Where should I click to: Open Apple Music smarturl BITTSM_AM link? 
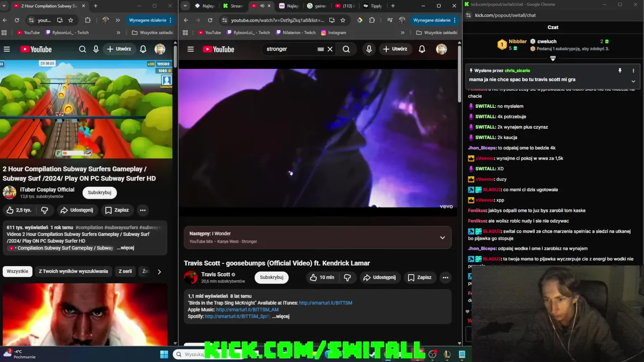point(247,310)
